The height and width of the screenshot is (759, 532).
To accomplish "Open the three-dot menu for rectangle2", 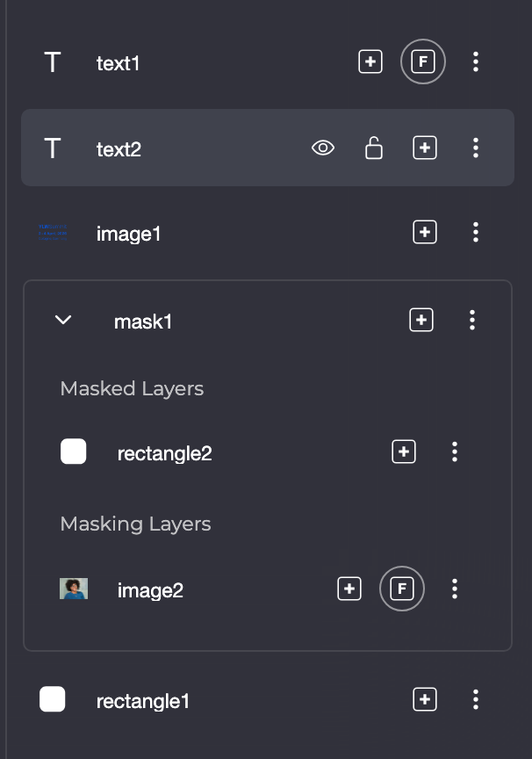I will [x=455, y=452].
